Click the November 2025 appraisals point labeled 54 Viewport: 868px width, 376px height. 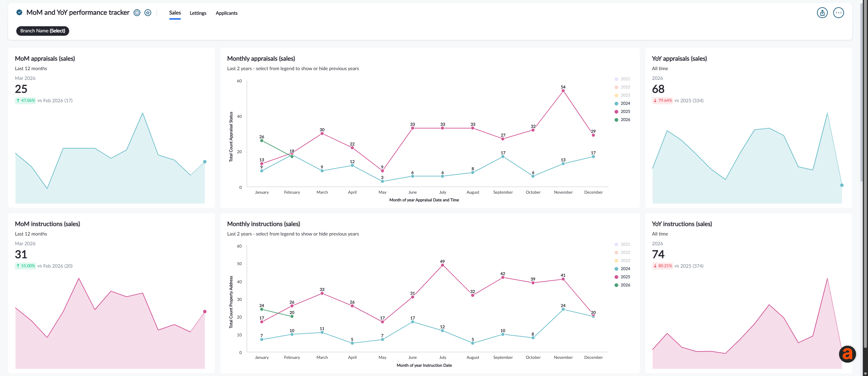click(x=563, y=91)
